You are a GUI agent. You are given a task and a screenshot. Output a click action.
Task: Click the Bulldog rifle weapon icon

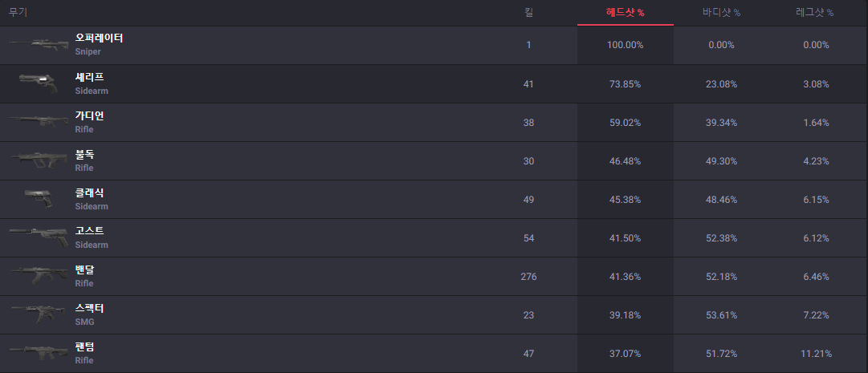click(x=39, y=160)
